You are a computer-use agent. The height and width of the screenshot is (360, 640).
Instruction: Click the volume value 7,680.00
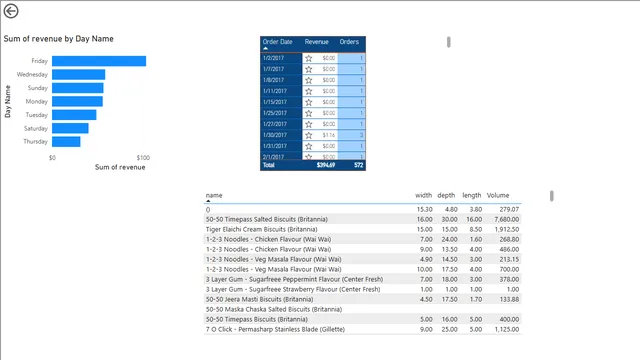(507, 219)
